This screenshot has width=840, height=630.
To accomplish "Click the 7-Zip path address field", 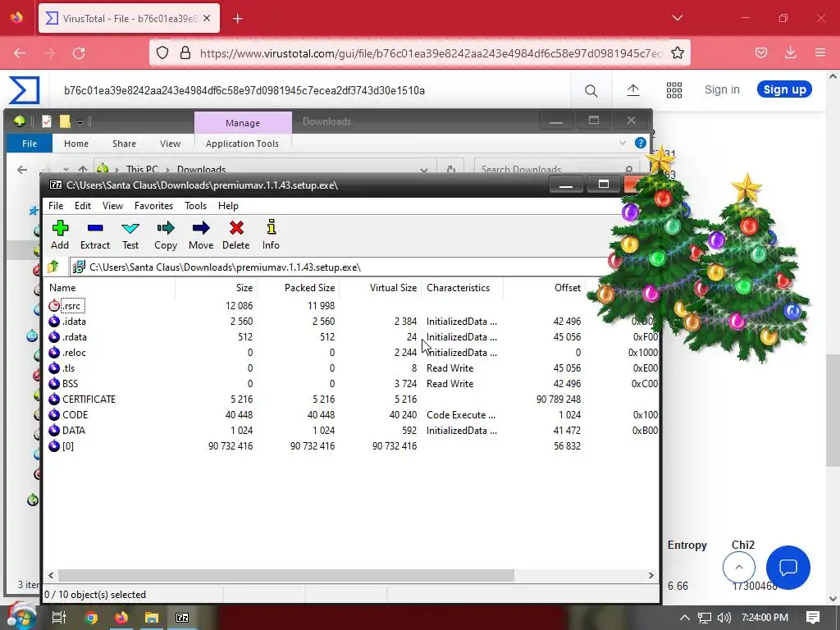I will (343, 267).
